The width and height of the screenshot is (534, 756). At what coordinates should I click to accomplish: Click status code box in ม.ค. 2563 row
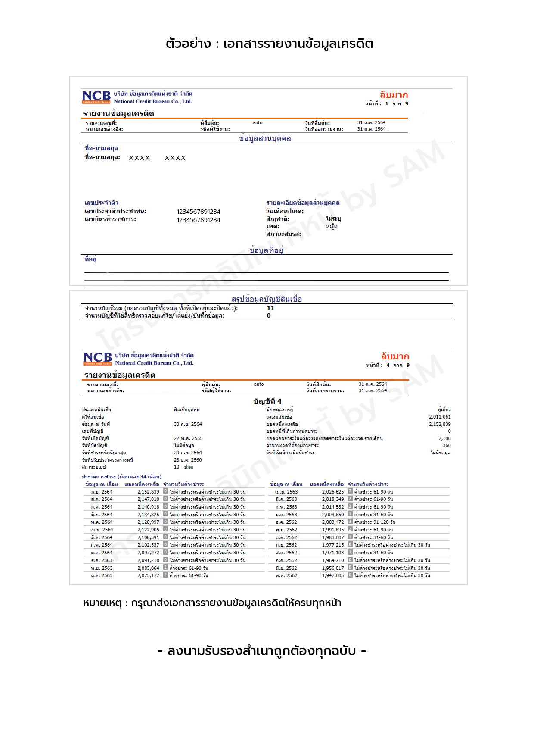350,514
